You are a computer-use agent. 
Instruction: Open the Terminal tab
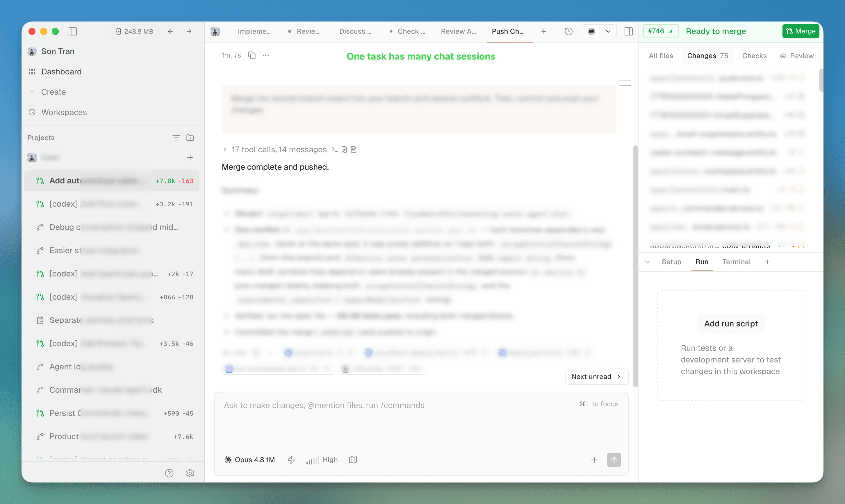[x=736, y=262]
